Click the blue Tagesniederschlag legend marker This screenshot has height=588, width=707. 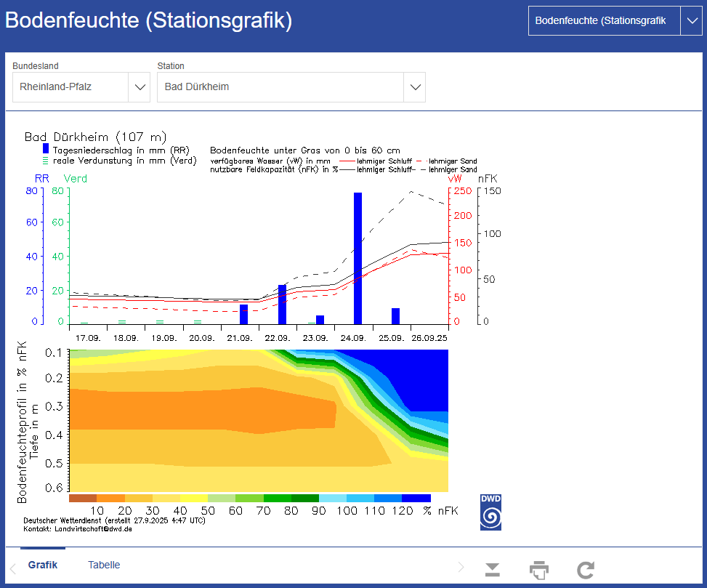46,148
